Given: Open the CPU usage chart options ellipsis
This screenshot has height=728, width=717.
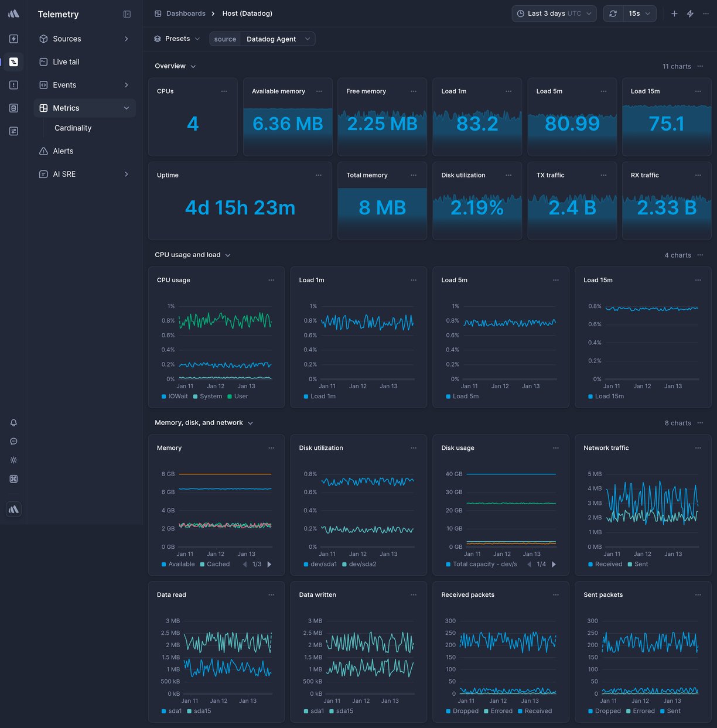Looking at the screenshot, I should pos(271,280).
